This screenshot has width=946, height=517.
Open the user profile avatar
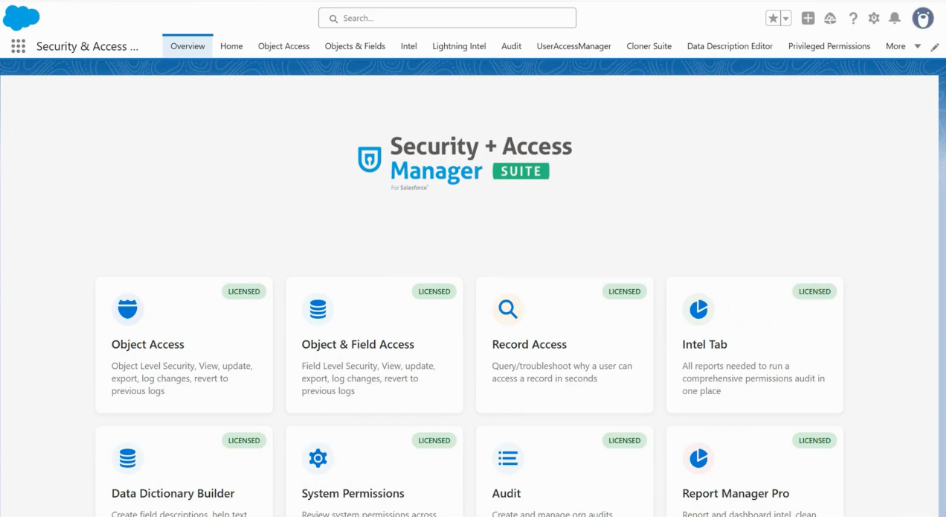(922, 18)
